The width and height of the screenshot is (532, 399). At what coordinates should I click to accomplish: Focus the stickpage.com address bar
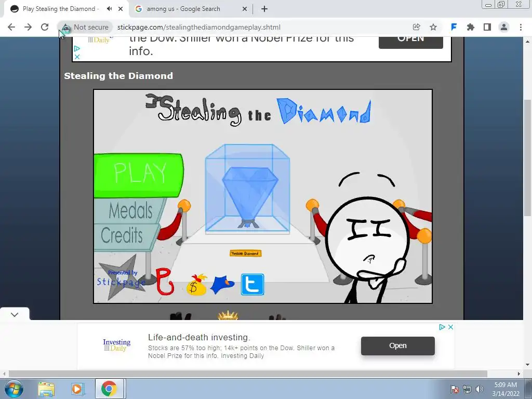199,27
